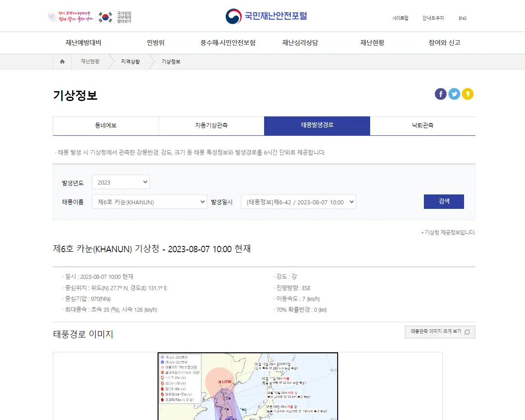
Task: Open the 태풍이름 dropdown showing 제6호 카눈(KHANUN)
Action: 149,202
